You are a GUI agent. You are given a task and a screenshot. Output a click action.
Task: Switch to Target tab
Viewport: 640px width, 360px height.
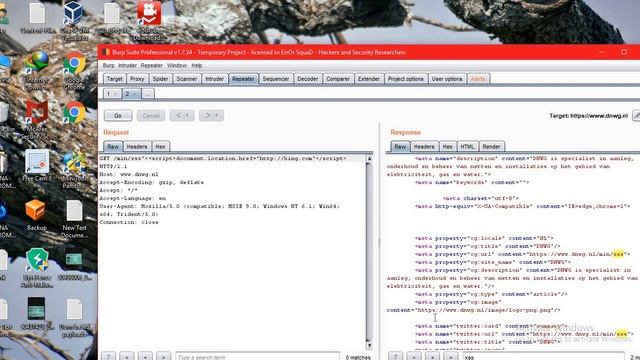click(114, 79)
